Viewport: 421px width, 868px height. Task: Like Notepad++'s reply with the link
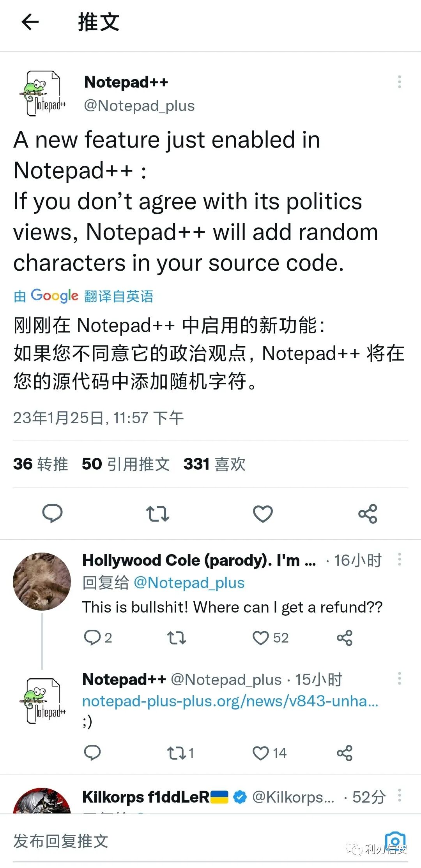point(269,753)
